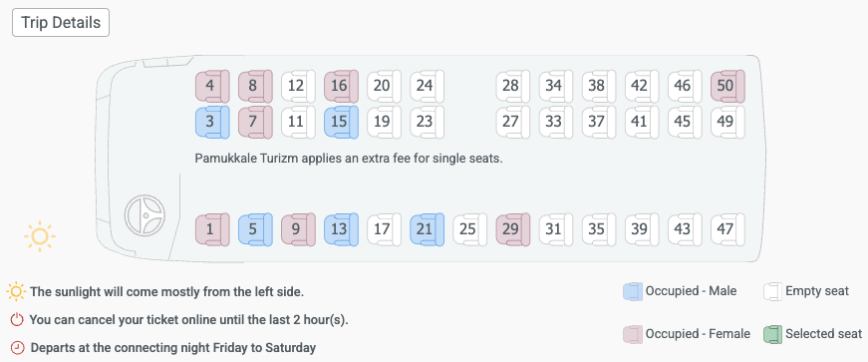Click the steering wheel icon
Viewport: 868px width, 362px height.
click(145, 215)
